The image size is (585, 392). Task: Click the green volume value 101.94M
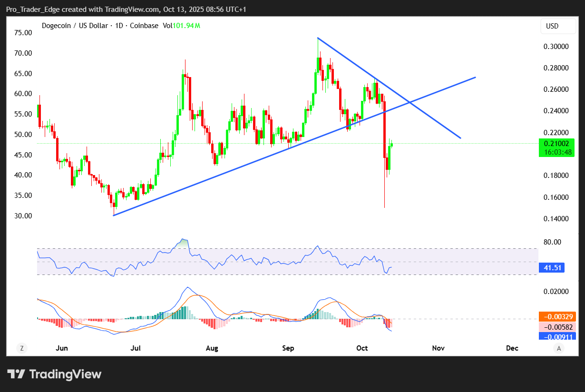pos(186,26)
